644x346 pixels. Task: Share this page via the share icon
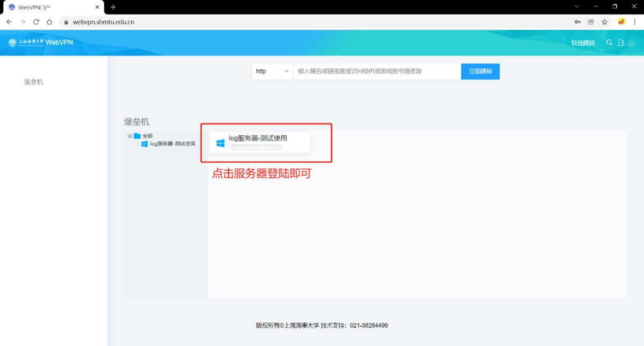pyautogui.click(x=591, y=22)
